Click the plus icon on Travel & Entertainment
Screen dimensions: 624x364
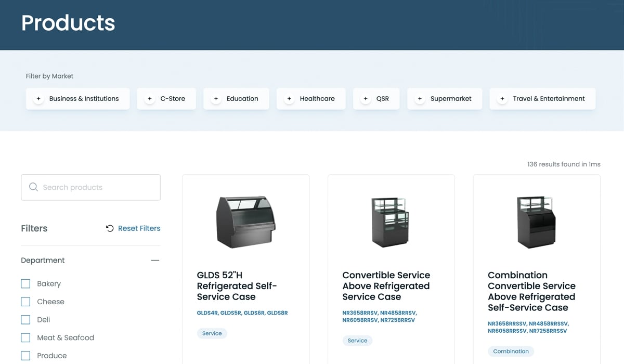click(502, 99)
